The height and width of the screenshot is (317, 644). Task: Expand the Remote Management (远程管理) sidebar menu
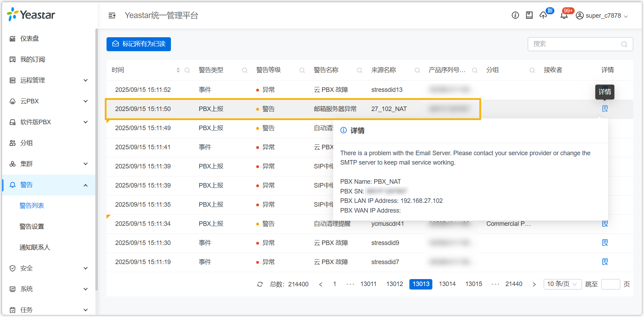[49, 80]
